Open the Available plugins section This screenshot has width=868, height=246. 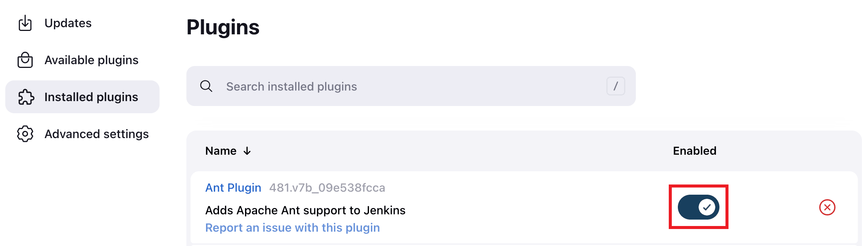91,60
